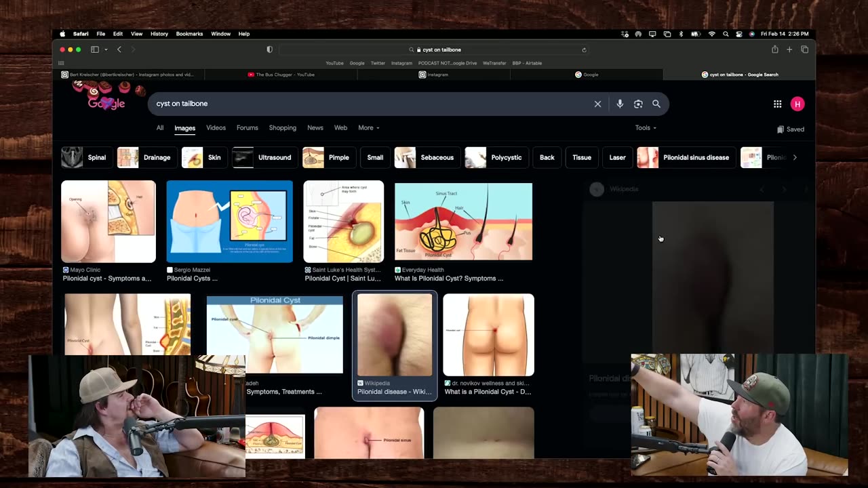This screenshot has width=868, height=488.
Task: Click the Google search box text
Action: click(x=182, y=104)
